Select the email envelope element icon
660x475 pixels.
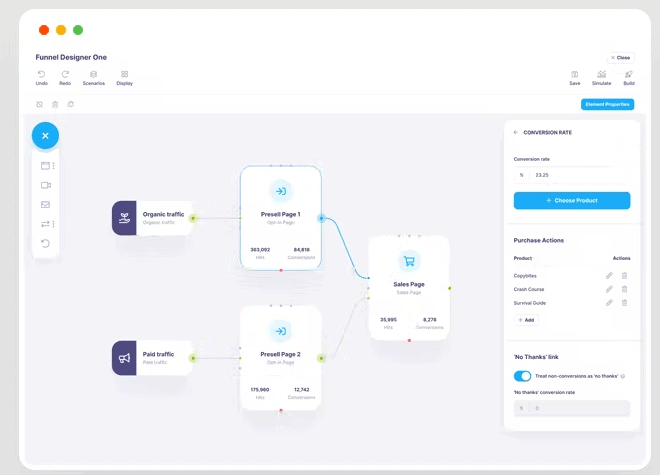pos(45,205)
